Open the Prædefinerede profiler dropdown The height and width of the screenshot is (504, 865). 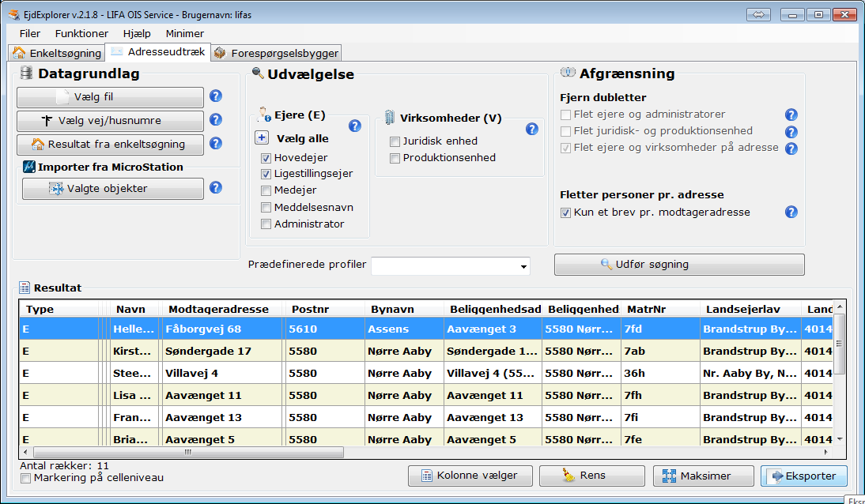click(523, 265)
